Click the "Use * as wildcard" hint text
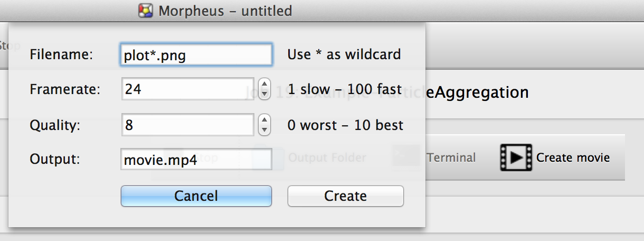The width and height of the screenshot is (644, 241). point(344,54)
